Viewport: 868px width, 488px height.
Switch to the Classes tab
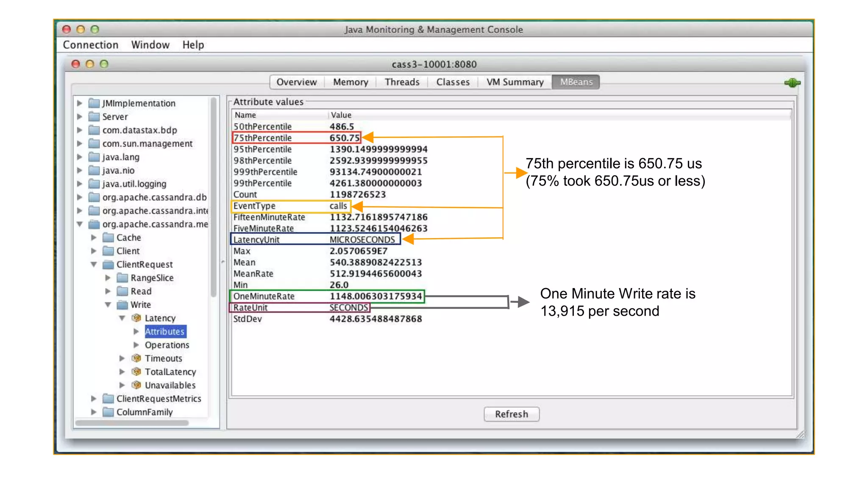click(453, 82)
